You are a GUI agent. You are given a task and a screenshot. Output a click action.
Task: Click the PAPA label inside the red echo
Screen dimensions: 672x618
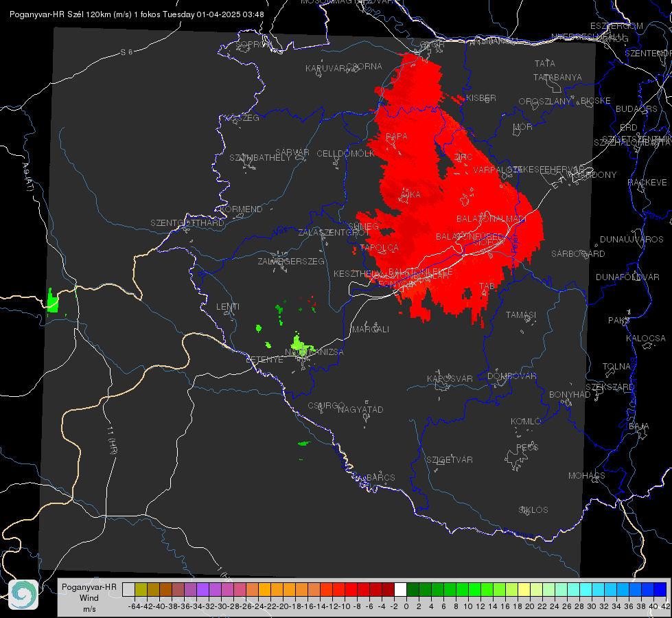click(x=397, y=136)
